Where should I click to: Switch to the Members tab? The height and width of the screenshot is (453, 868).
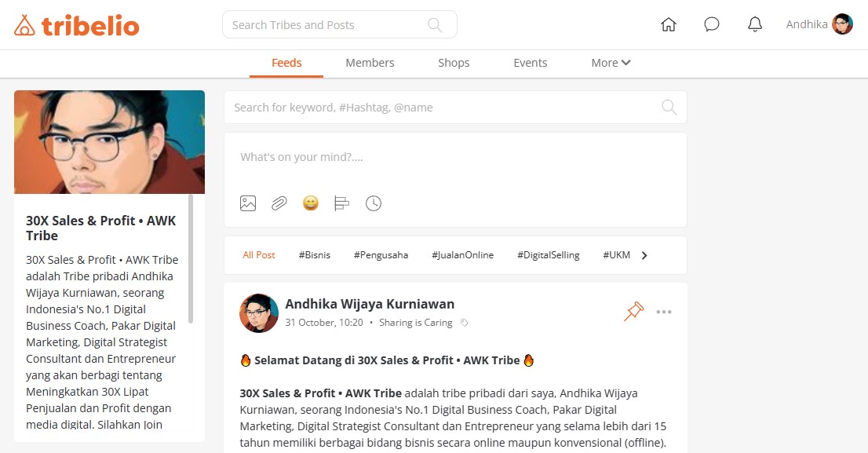(x=370, y=63)
